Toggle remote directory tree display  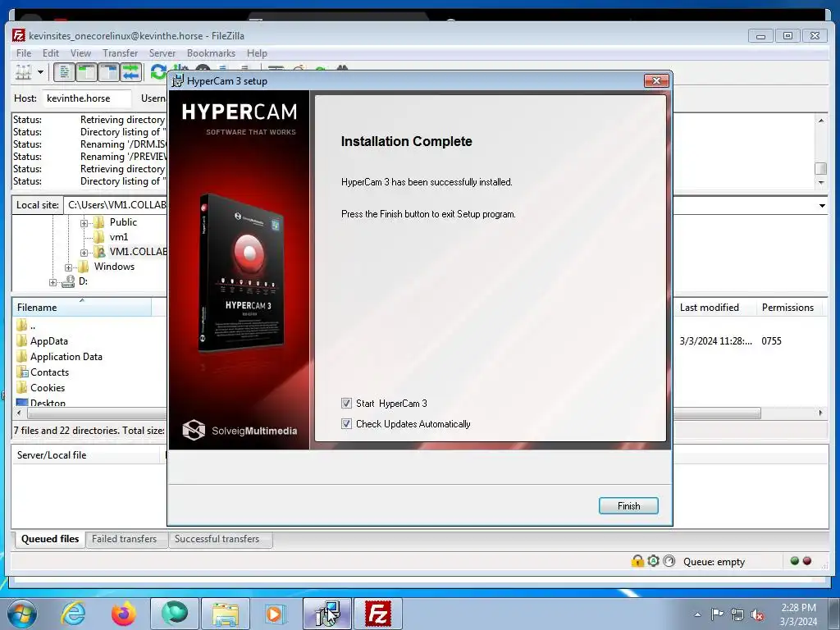click(x=109, y=72)
